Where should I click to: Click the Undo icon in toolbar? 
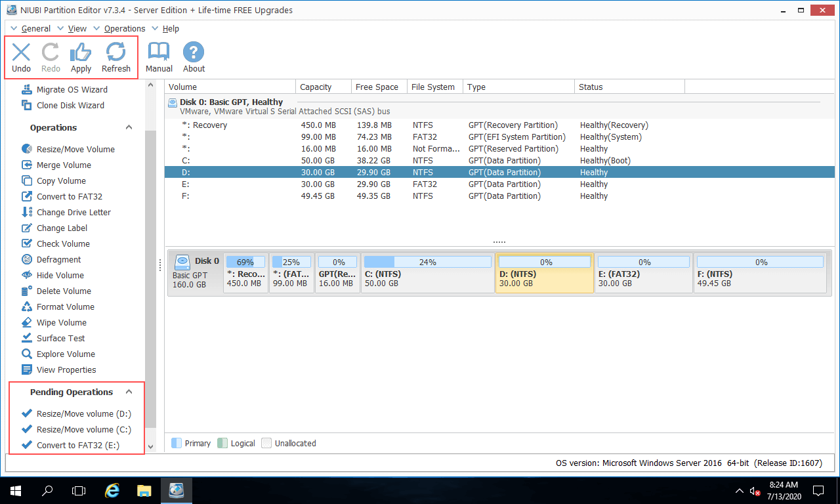(21, 52)
